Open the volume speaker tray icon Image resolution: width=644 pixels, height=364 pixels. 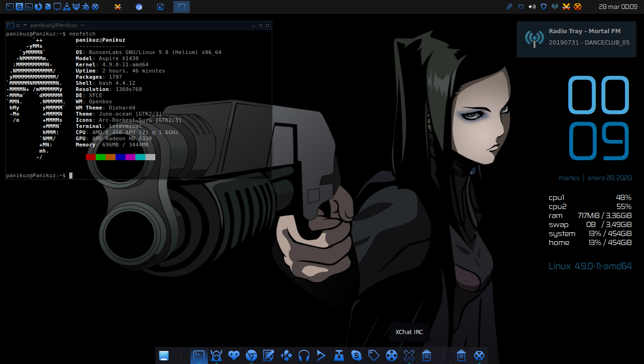[532, 7]
